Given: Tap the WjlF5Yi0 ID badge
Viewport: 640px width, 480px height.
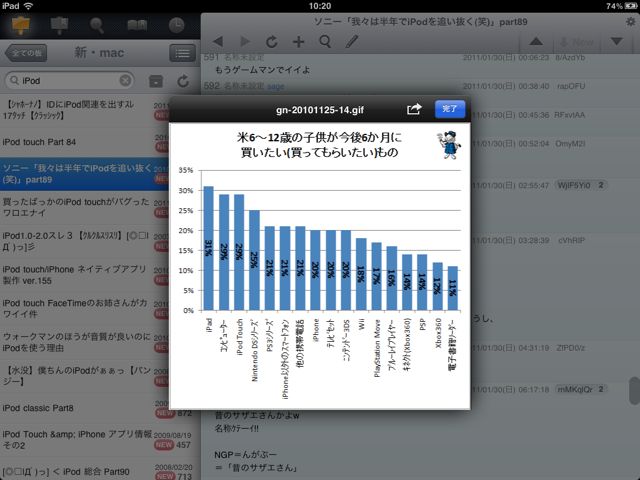Looking at the screenshot, I should (x=581, y=185).
